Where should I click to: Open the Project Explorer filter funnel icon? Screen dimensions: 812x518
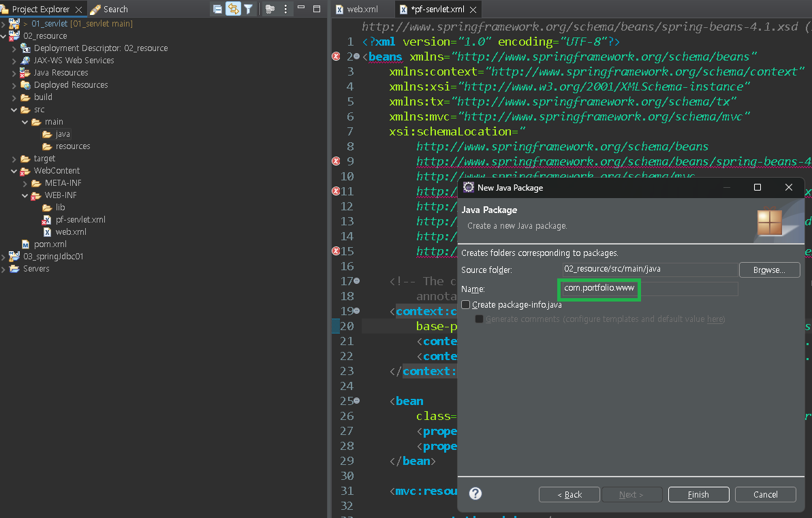[249, 10]
